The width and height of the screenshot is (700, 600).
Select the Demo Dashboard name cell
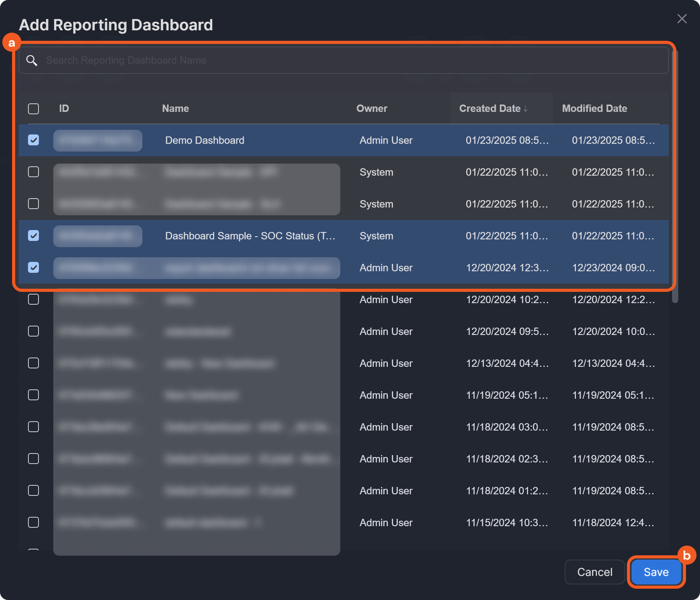[x=205, y=140]
